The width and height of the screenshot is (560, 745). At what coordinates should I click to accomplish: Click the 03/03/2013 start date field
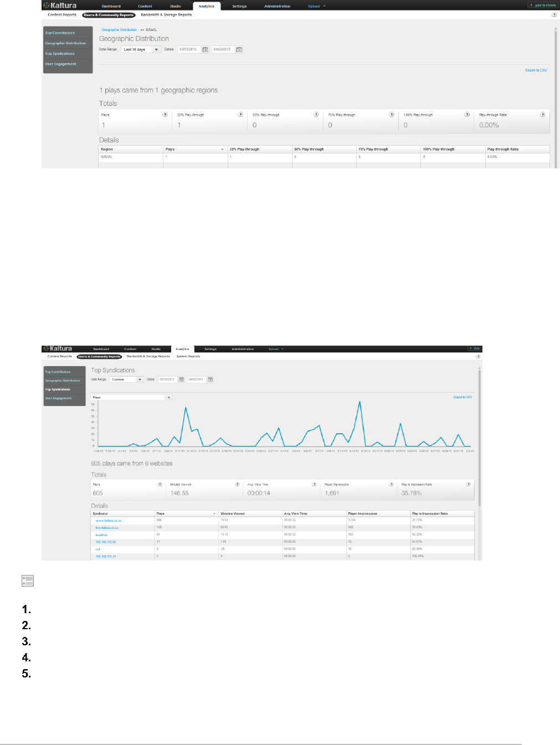[x=189, y=49]
